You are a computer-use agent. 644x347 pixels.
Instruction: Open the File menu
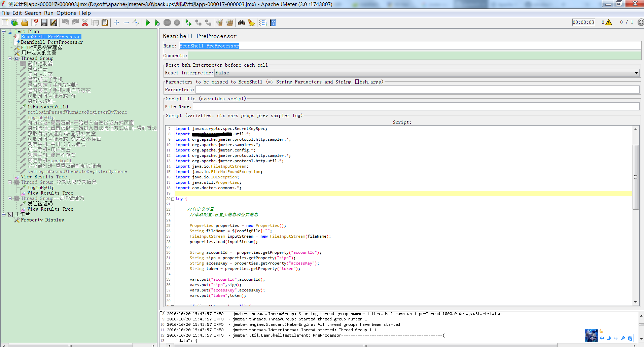(x=5, y=13)
